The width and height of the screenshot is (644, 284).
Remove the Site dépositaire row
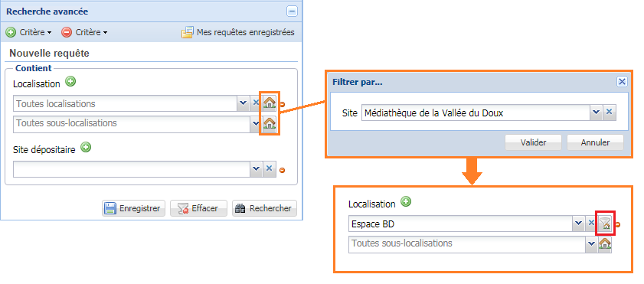pyautogui.click(x=282, y=170)
